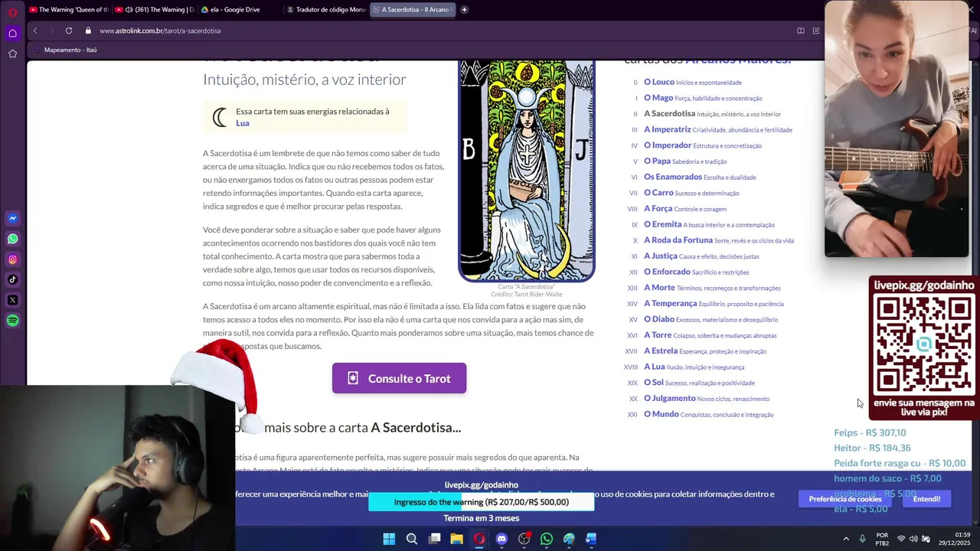Reload the page with the refresh icon
Viewport: 980px width, 551px height.
[69, 31]
